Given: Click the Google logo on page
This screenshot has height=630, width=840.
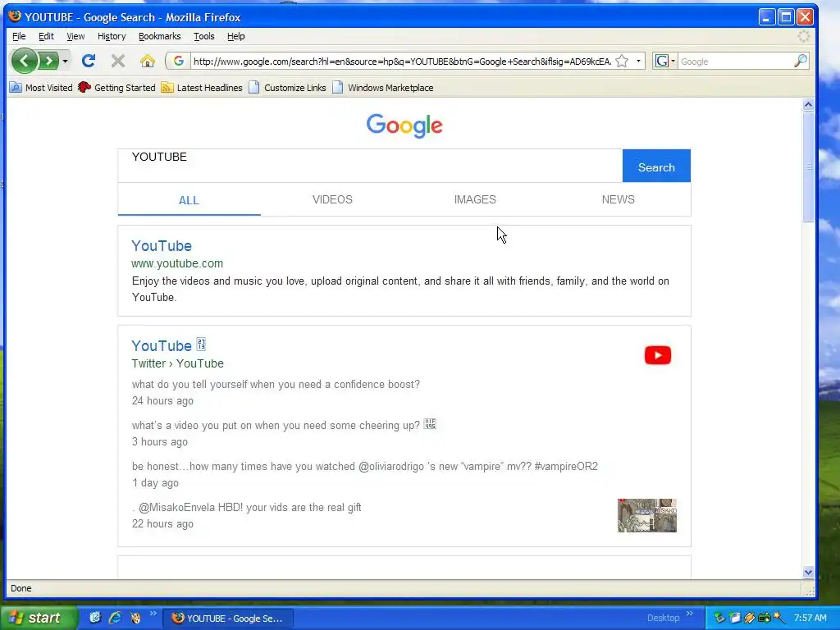Looking at the screenshot, I should click(x=404, y=126).
